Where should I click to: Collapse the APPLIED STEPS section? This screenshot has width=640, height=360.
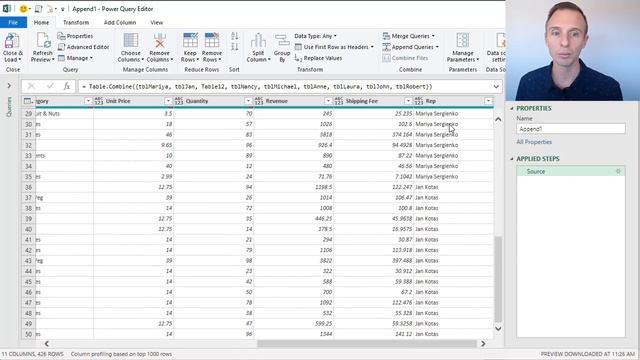pos(512,159)
